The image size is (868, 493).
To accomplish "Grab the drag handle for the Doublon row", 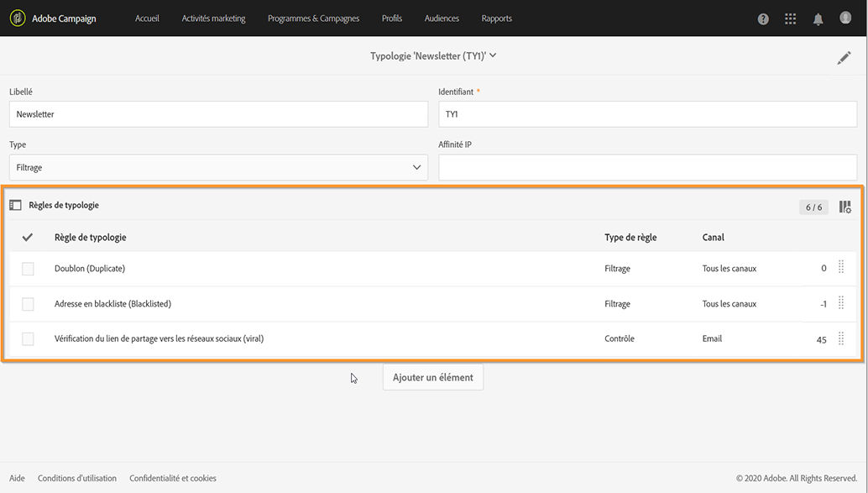I will (841, 268).
